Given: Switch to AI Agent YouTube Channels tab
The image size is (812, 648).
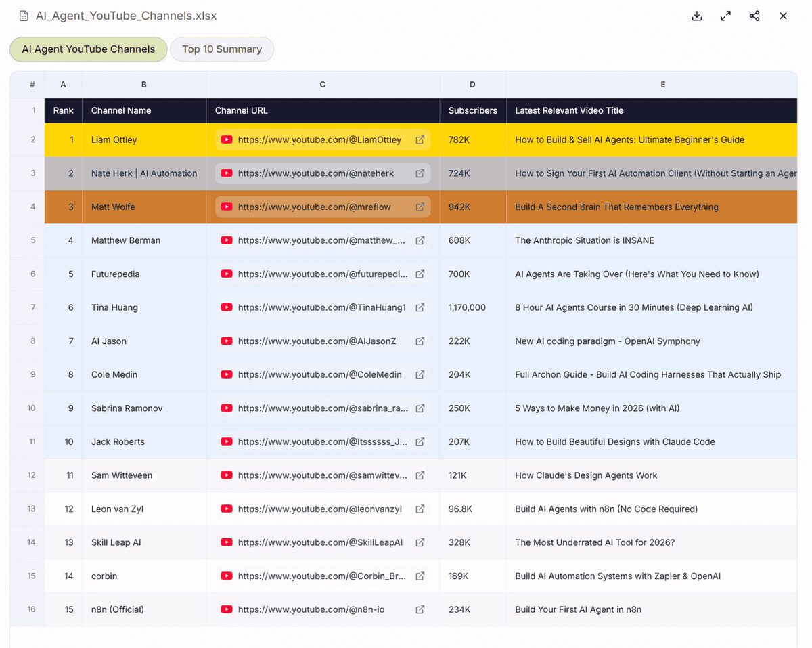Looking at the screenshot, I should click(89, 49).
